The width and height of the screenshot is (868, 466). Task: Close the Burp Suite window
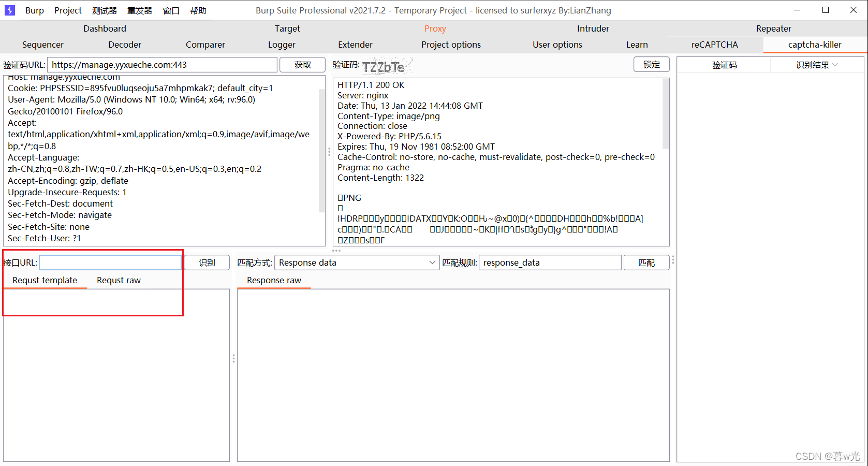click(854, 10)
